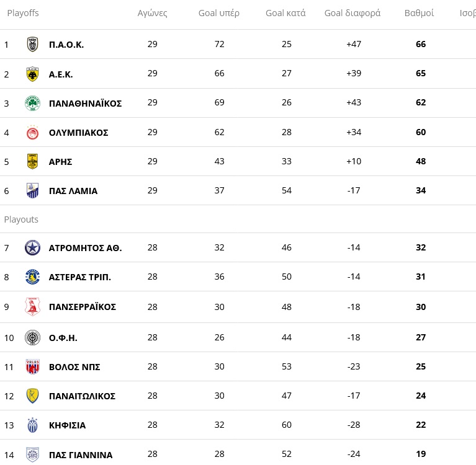Click the Άρης yellow badge
Screen dimensions: 476x465
pos(32,161)
